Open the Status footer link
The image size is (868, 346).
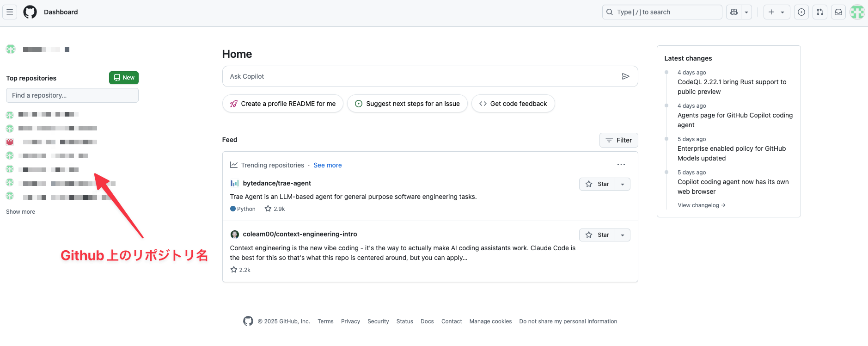pyautogui.click(x=405, y=321)
